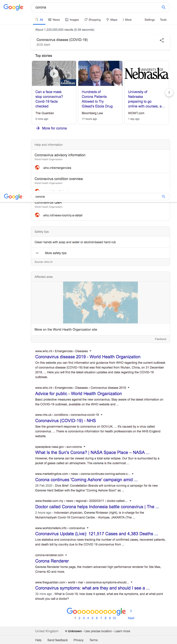Viewport: 177px width, 644px height.
Task: Open dropdown beside www.theguardian.com result URL
Action: pyautogui.click(x=132, y=582)
